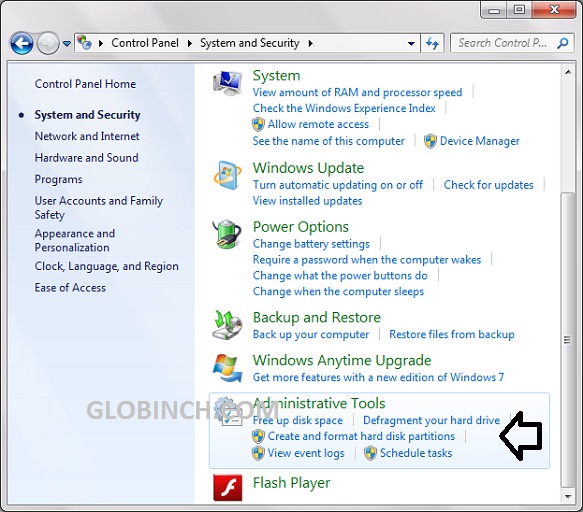Click the refresh icon beside address bar

432,44
